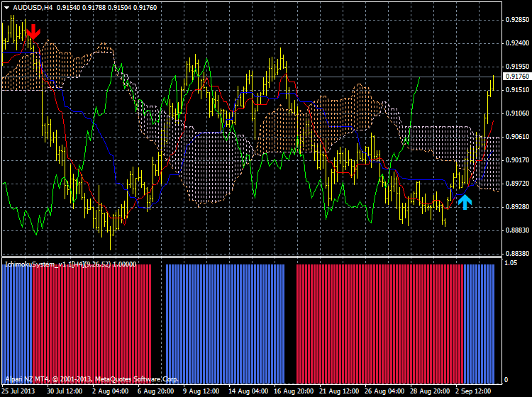Click the 16 Aug 20:00 time label

point(294,391)
